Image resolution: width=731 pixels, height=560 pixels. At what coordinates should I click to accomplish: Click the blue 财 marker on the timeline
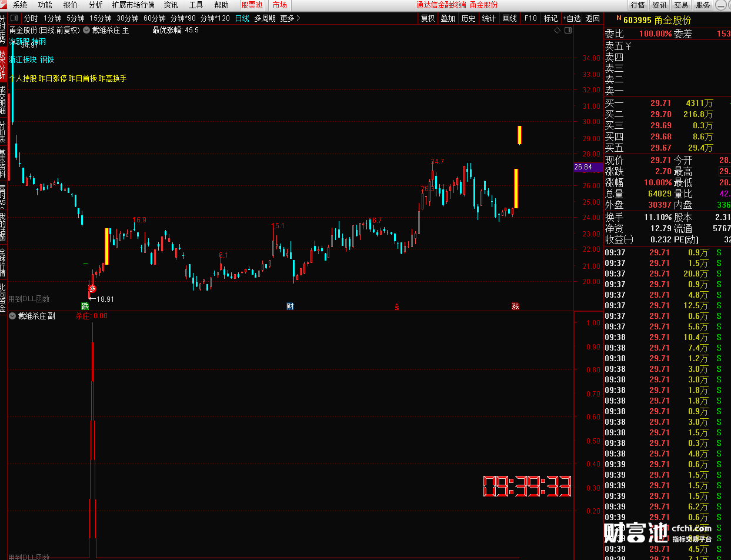point(290,306)
